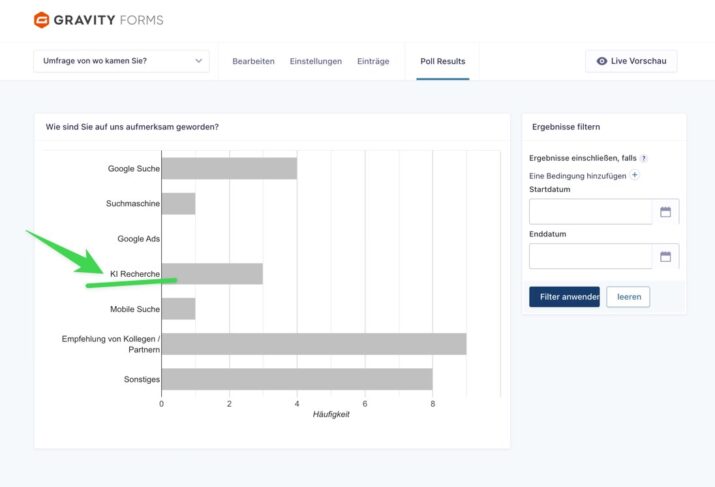Click the 'GRAVITY FORMS' wordmark text

pos(109,20)
